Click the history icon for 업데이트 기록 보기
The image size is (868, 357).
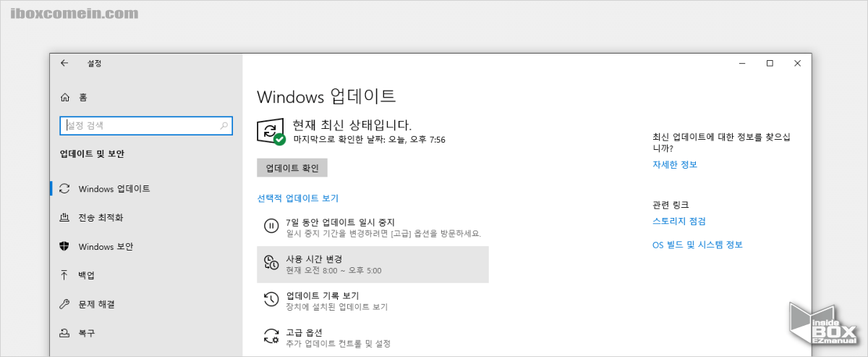271,300
